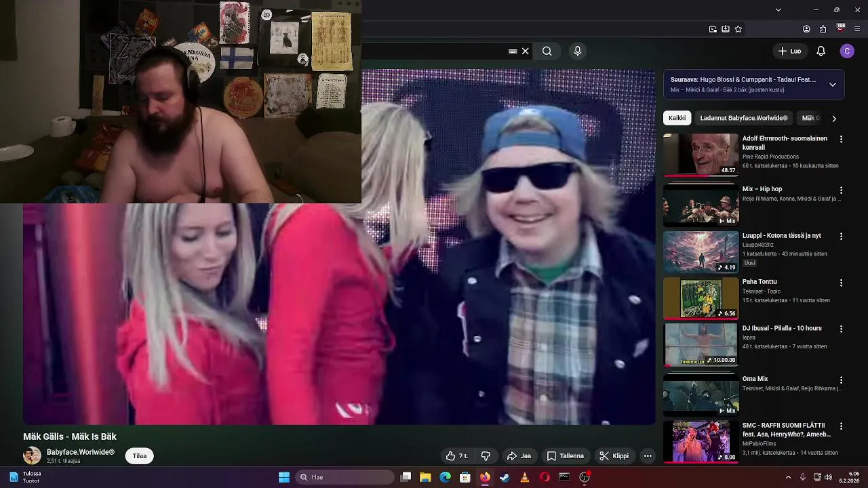Screen dimensions: 868x488
Task: Open the Paha Tonttu thumbnail
Action: tap(701, 298)
